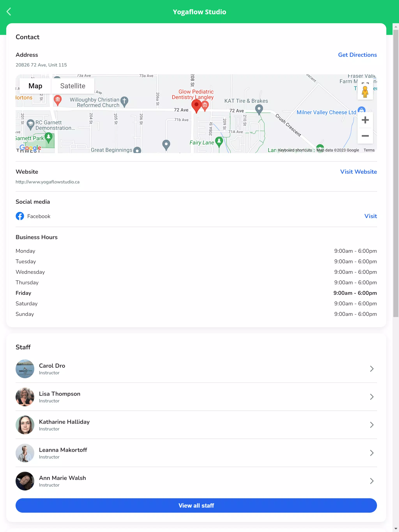Open Ann Marie Walsh's profile arrow
The image size is (399, 532).
pyautogui.click(x=372, y=481)
